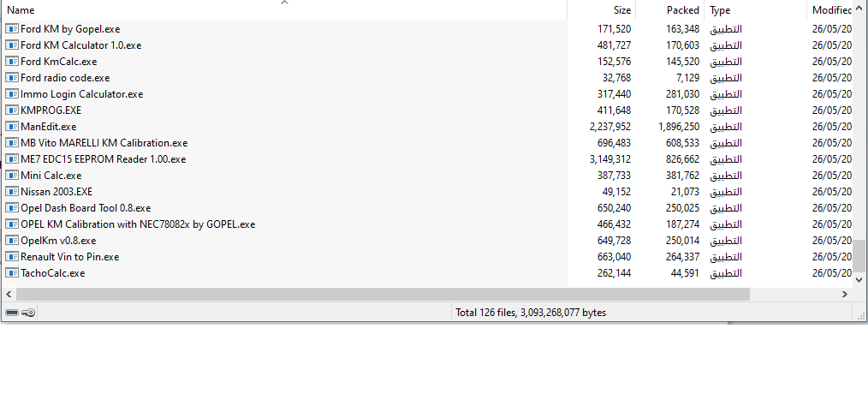This screenshot has height=394, width=868.
Task: Click the icon of OpelKm v0.8.exe
Action: pos(12,241)
